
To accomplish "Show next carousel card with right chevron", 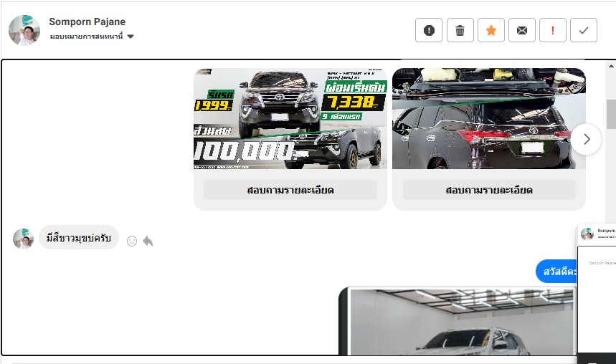I will pos(586,139).
